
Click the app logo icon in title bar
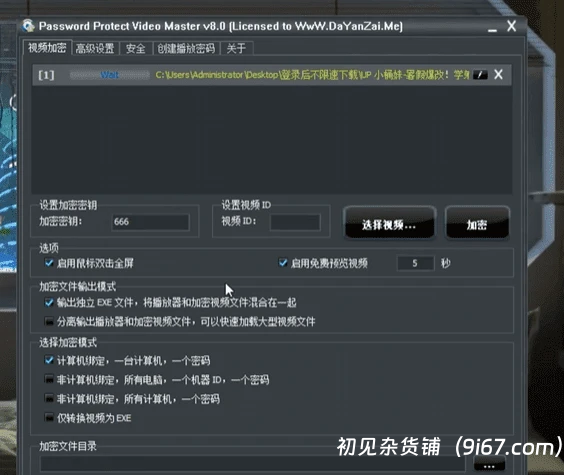click(x=28, y=26)
